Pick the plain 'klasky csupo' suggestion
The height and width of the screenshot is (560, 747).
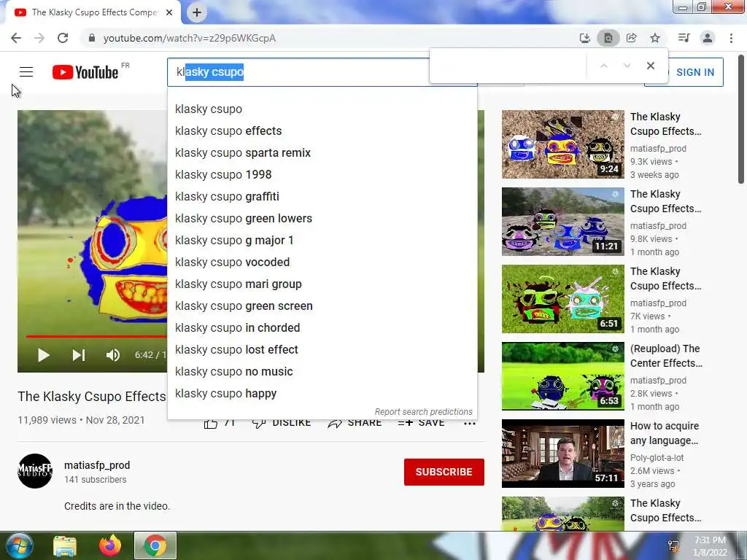click(x=322, y=109)
